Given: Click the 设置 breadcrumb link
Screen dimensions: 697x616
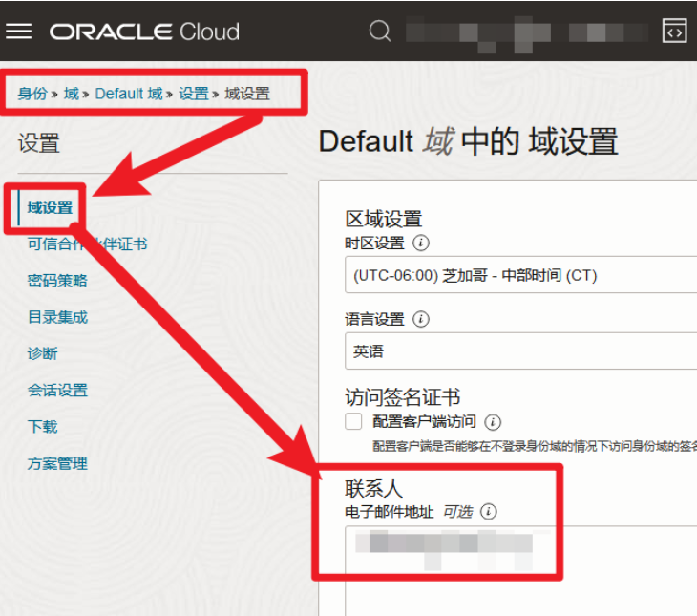Looking at the screenshot, I should (193, 94).
